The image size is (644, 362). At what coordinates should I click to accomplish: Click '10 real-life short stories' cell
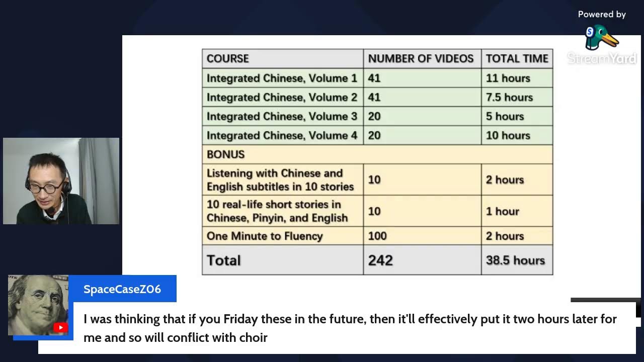tap(283, 211)
